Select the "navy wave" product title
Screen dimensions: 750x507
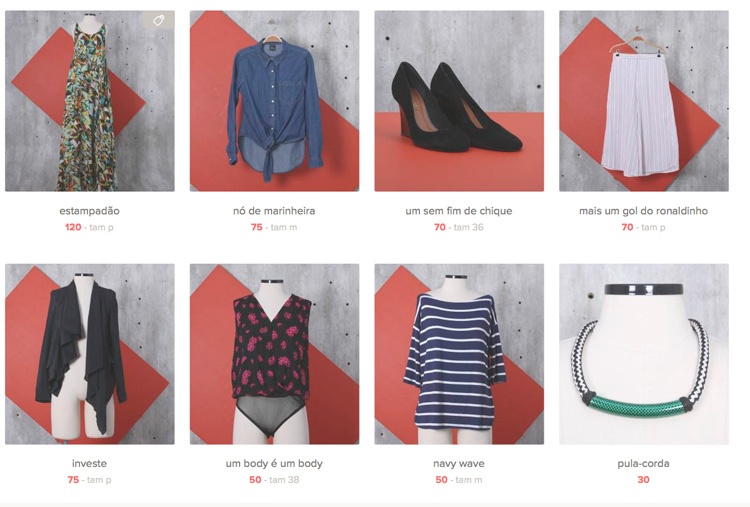pos(459,463)
